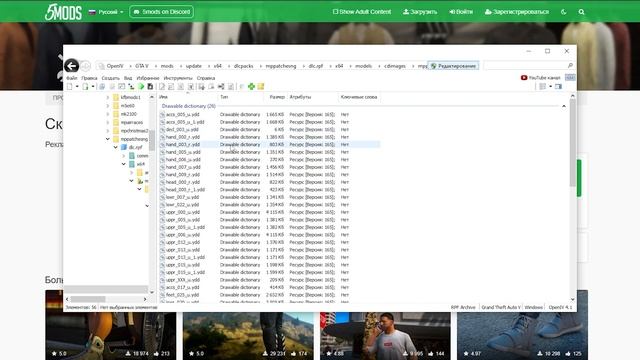Open the Правка menu
This screenshot has height=360, width=640.
pyautogui.click(x=89, y=78)
